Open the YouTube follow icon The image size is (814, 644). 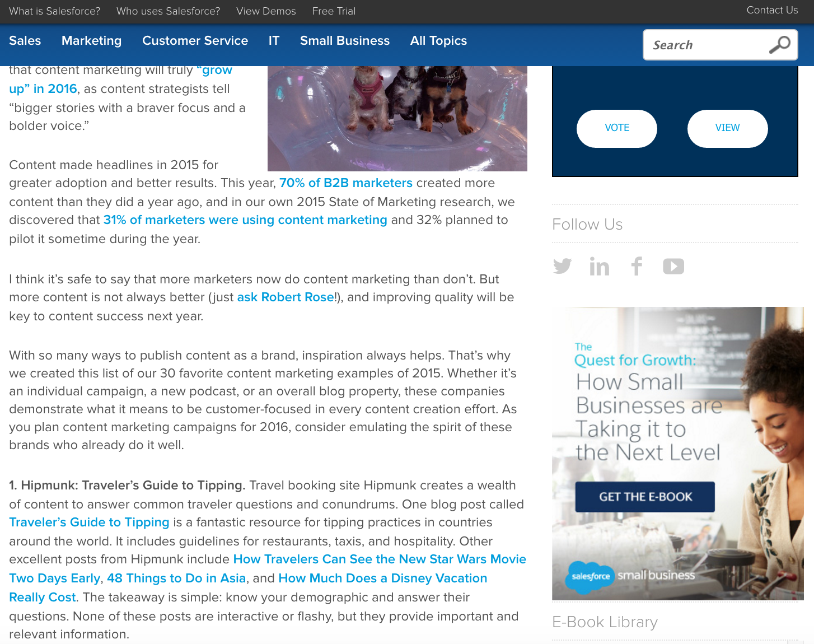(673, 267)
